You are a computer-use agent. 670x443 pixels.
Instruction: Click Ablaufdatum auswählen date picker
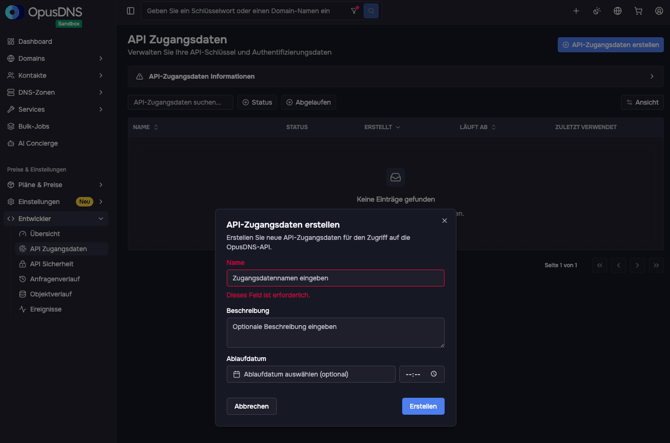click(x=311, y=374)
